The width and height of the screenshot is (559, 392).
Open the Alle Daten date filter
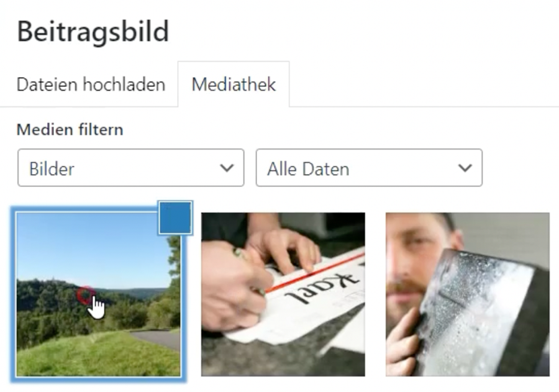(369, 168)
